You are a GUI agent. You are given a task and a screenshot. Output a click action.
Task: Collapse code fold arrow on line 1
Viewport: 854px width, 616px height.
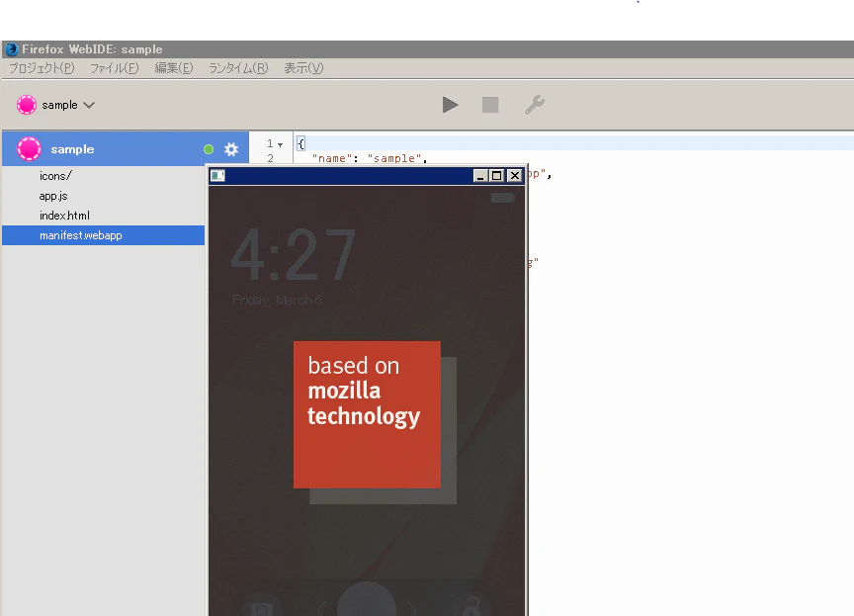pyautogui.click(x=281, y=145)
